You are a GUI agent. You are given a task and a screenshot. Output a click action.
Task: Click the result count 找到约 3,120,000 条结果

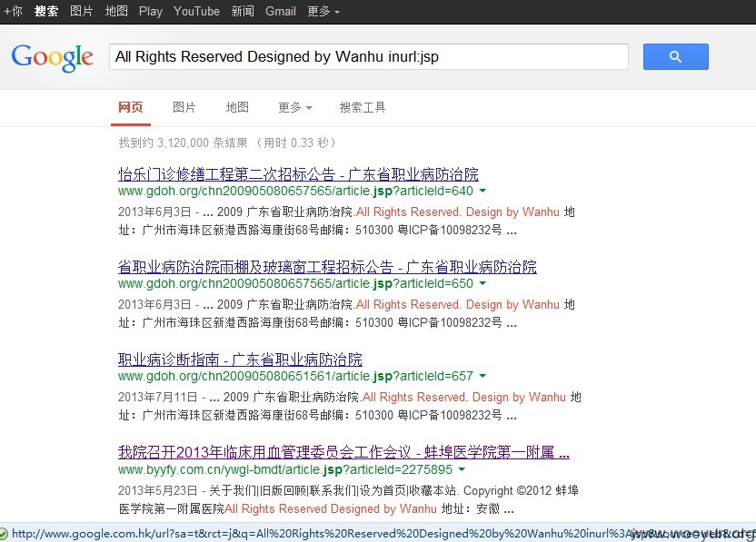click(x=184, y=143)
